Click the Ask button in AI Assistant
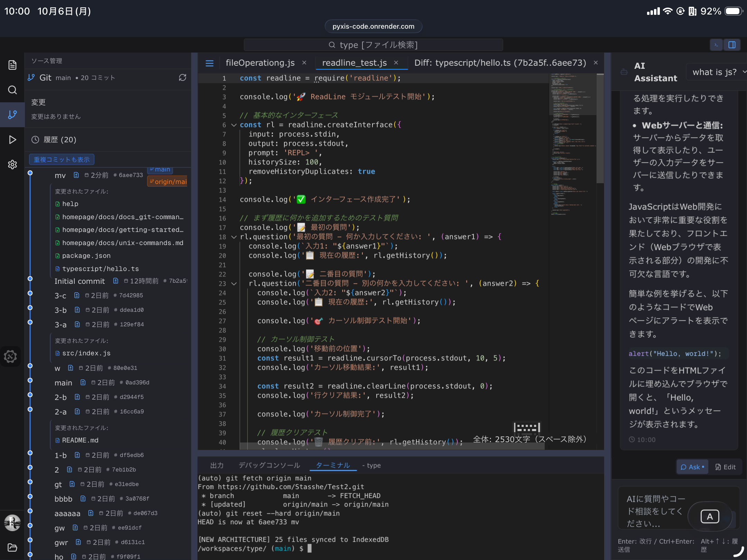747x560 pixels. coord(692,467)
